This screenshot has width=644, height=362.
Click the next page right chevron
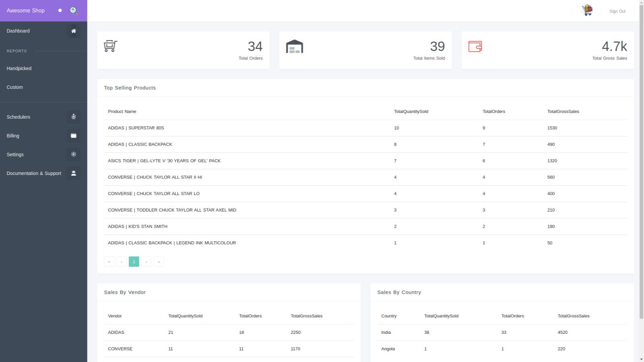146,261
